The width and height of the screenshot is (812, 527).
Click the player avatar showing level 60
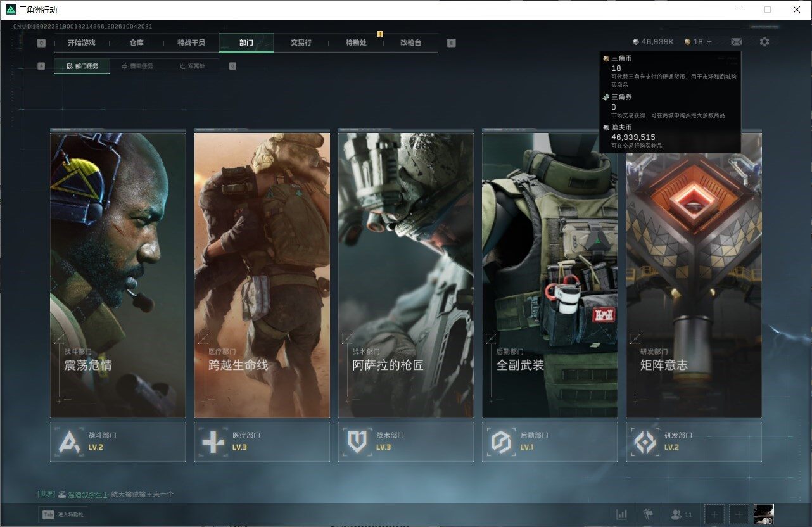[x=764, y=514]
